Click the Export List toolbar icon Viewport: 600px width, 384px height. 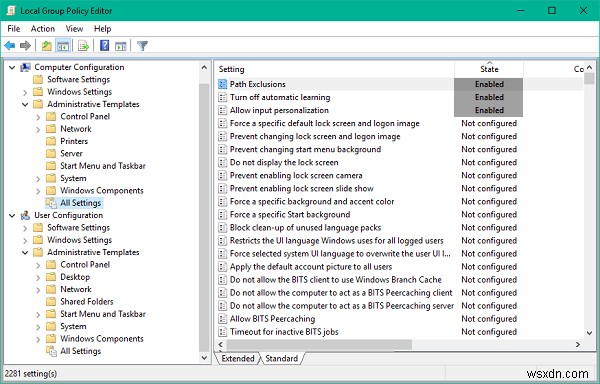(x=83, y=46)
